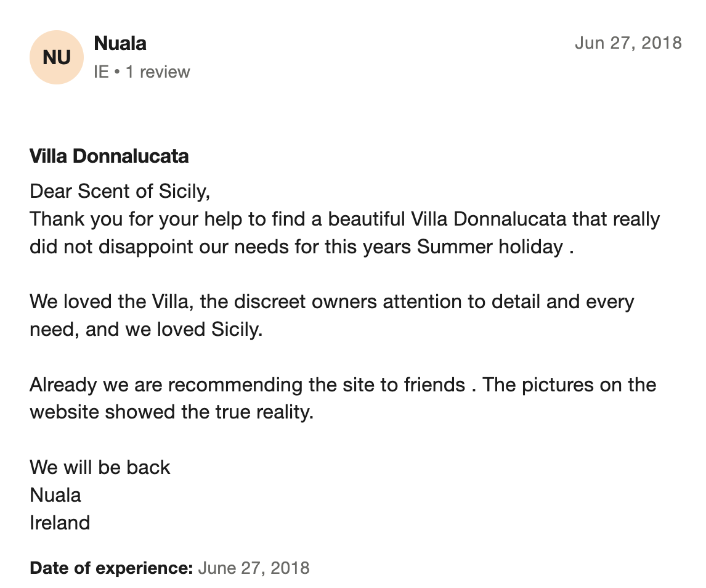Click the Nuala signature below the review
The width and height of the screenshot is (706, 588).
coord(55,495)
